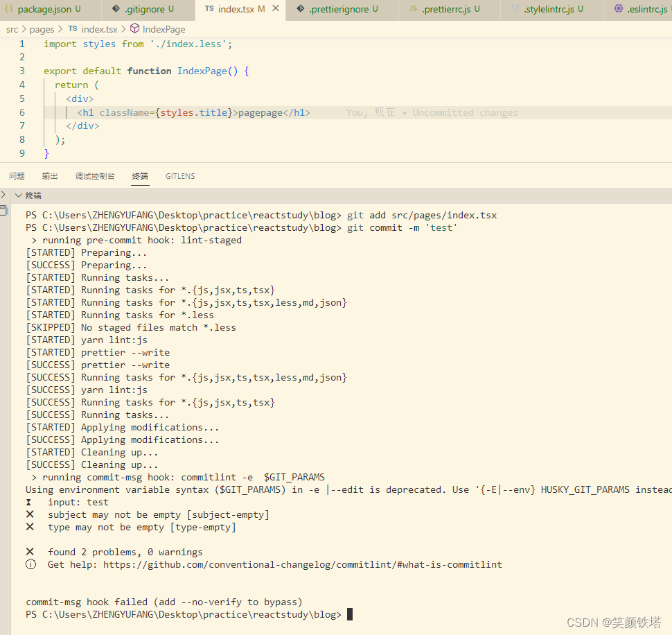
Task: Open the GITLENS panel tab
Action: pyautogui.click(x=179, y=175)
